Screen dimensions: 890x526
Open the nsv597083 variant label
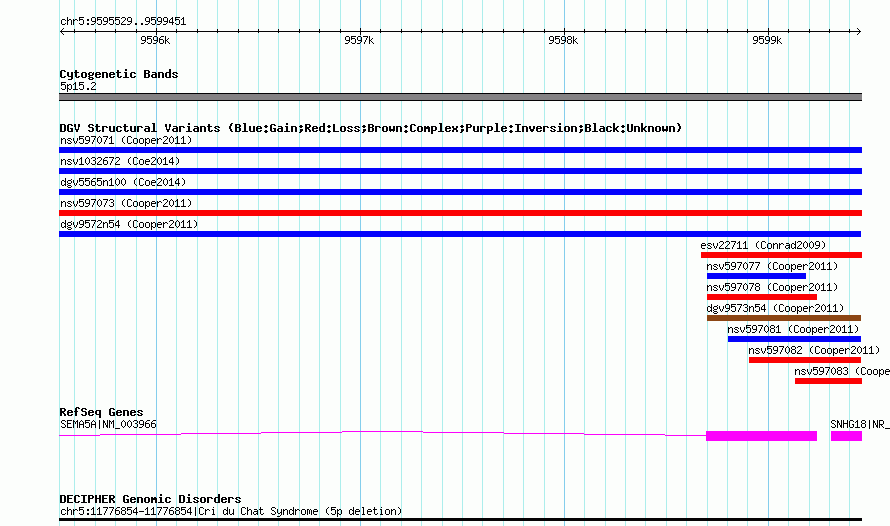[842, 371]
